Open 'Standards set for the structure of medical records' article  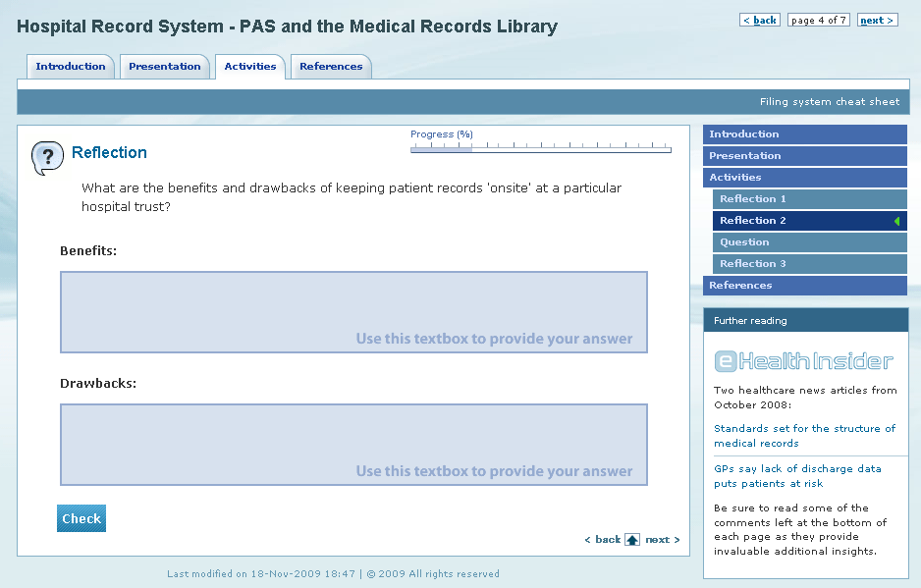[805, 436]
